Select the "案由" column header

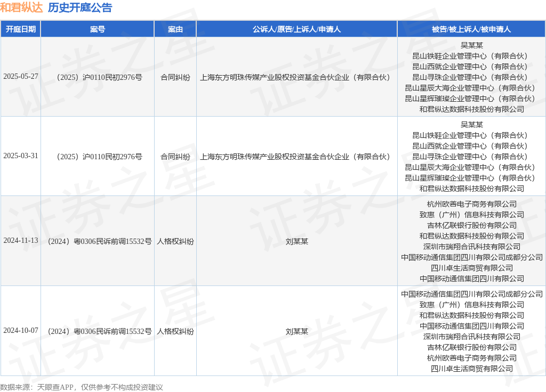(x=175, y=29)
